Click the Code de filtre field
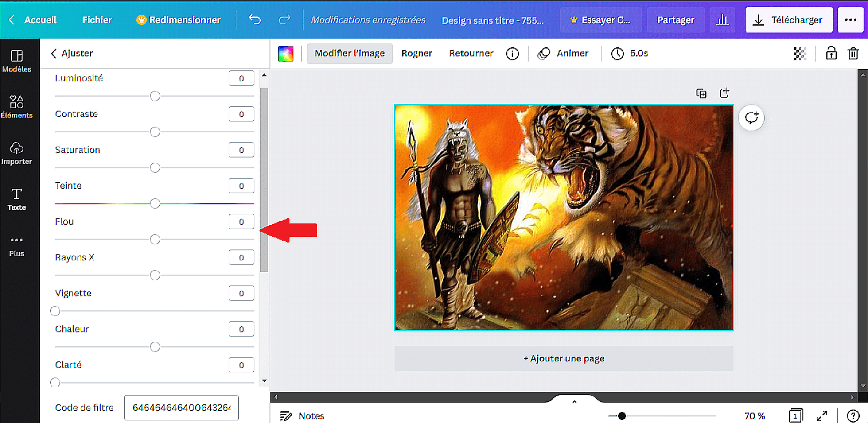Screen dimensions: 868x423 tap(181, 407)
